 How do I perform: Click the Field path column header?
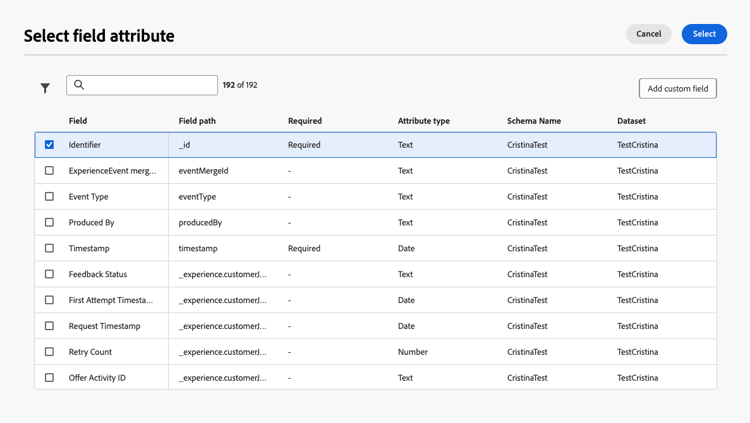197,121
